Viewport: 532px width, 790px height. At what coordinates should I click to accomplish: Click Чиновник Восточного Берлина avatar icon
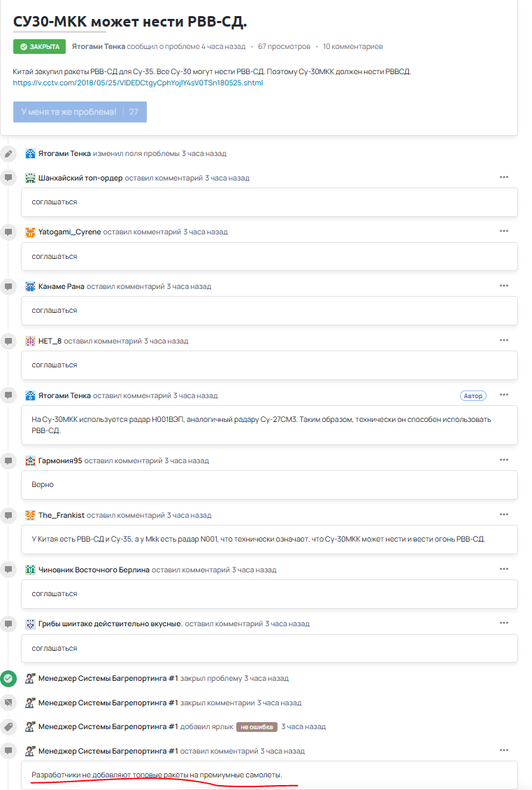tap(30, 570)
